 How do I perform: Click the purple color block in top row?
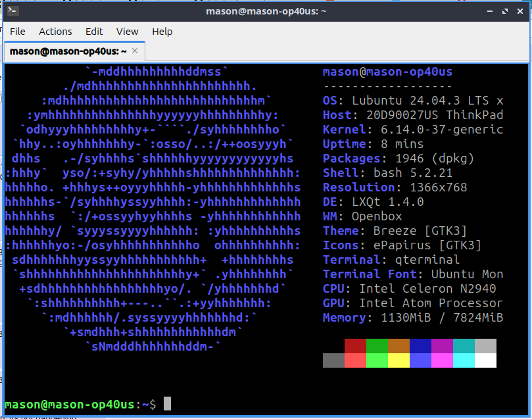point(442,346)
